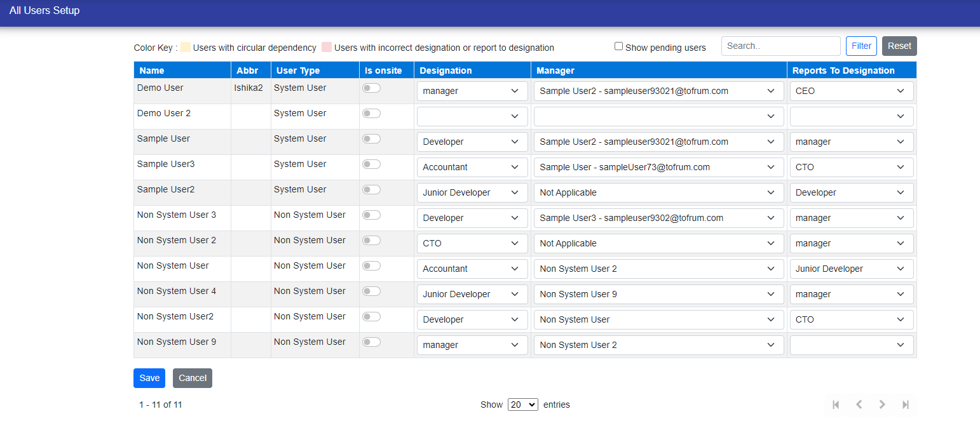This screenshot has width=980, height=435.
Task: Change the entries-per-page dropdown showing 20
Action: [522, 405]
